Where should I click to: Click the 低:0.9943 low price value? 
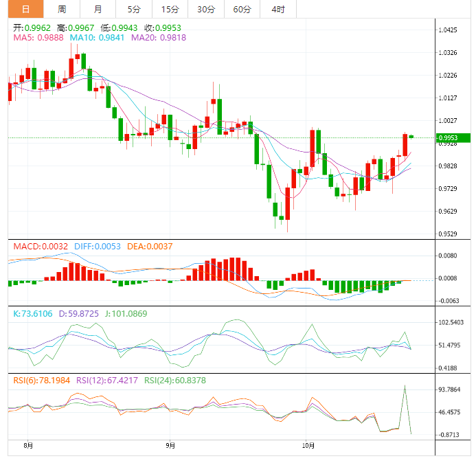[x=119, y=28]
